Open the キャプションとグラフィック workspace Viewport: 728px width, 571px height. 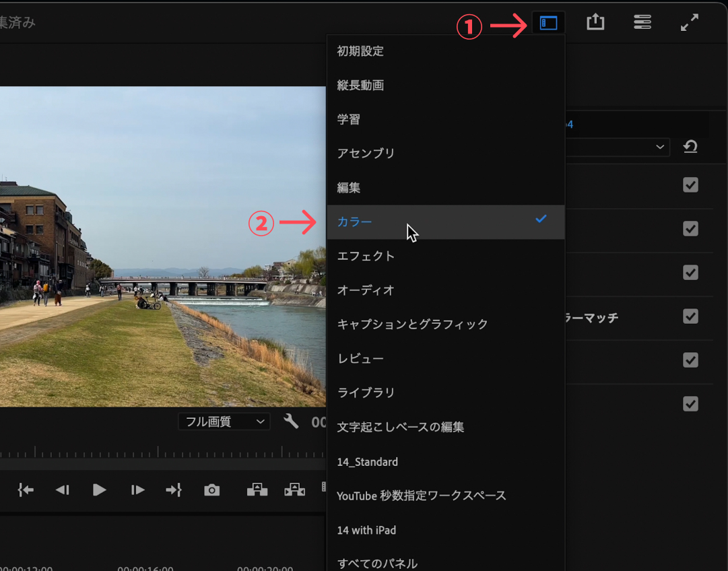click(x=446, y=324)
